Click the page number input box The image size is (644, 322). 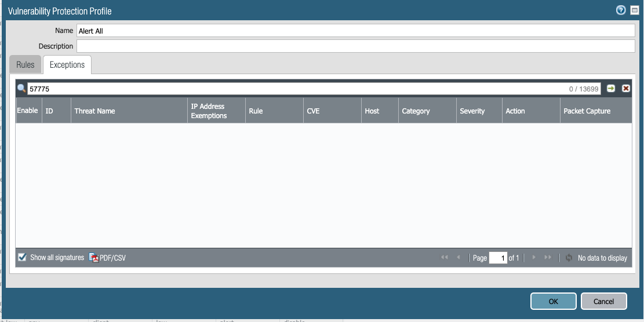pos(498,258)
